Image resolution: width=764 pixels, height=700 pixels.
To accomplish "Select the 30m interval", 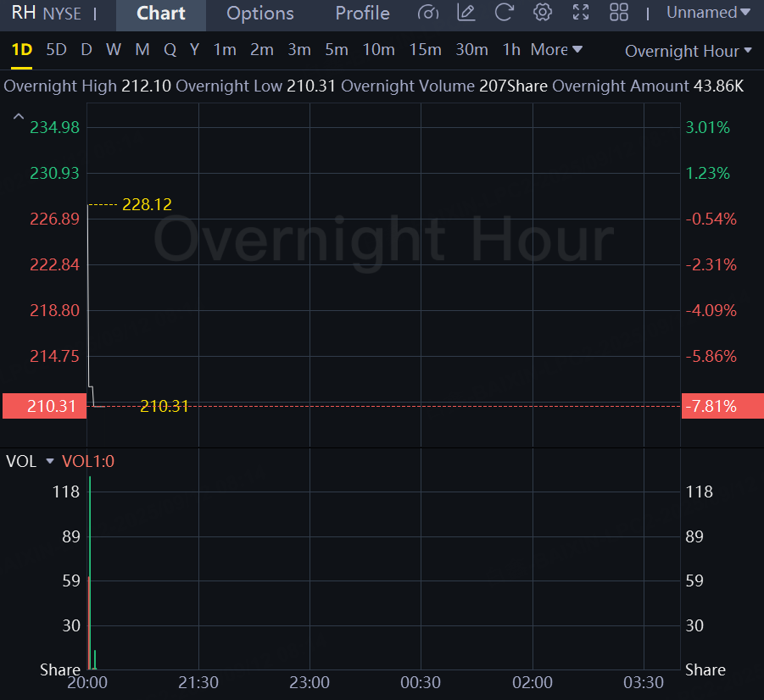I will click(471, 50).
